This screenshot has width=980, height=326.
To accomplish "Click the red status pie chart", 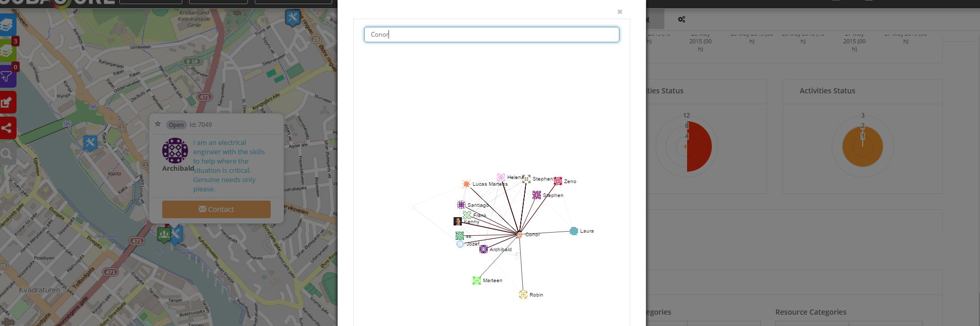I will coord(699,146).
